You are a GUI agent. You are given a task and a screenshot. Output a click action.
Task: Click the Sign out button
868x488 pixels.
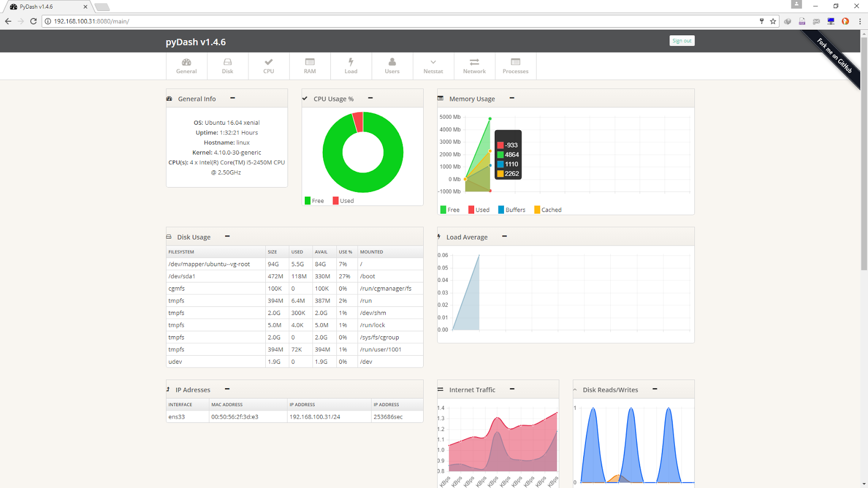point(681,40)
